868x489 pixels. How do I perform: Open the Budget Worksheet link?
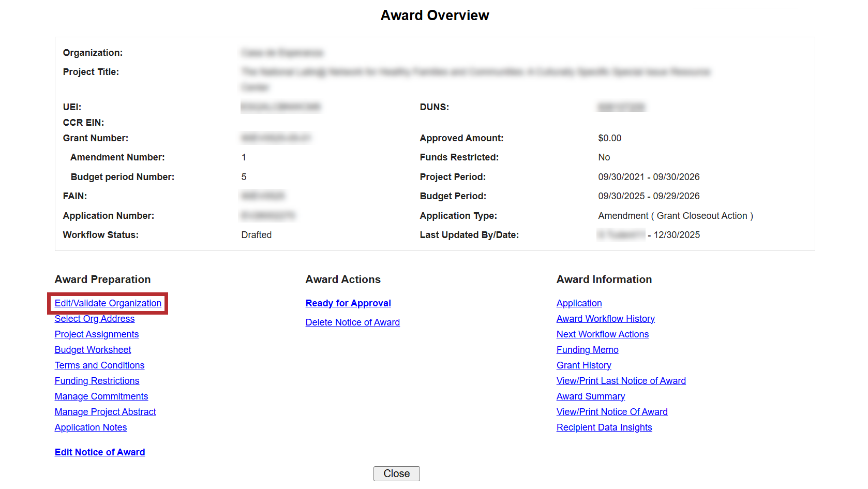coord(93,350)
